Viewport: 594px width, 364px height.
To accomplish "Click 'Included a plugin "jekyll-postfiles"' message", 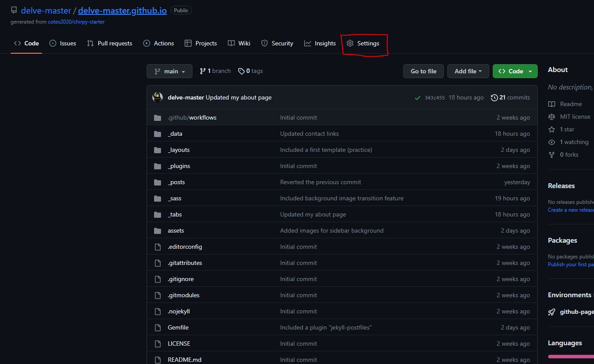I will tap(326, 327).
